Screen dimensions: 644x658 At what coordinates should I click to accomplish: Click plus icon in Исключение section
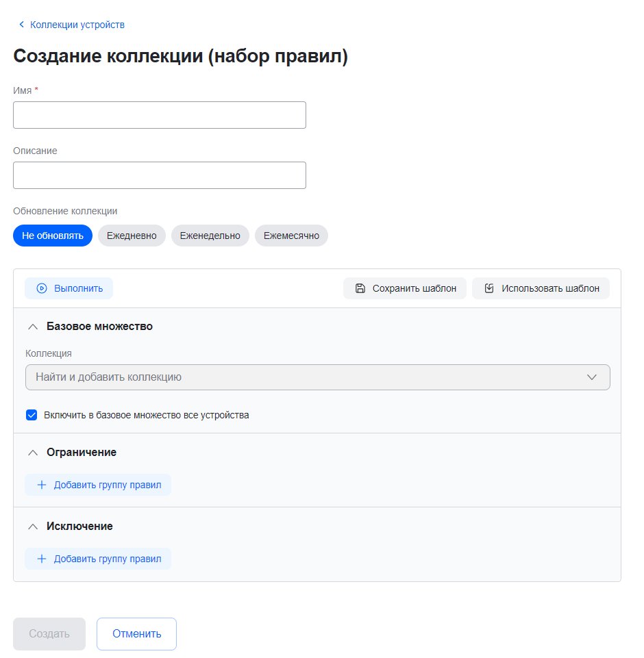(x=42, y=559)
